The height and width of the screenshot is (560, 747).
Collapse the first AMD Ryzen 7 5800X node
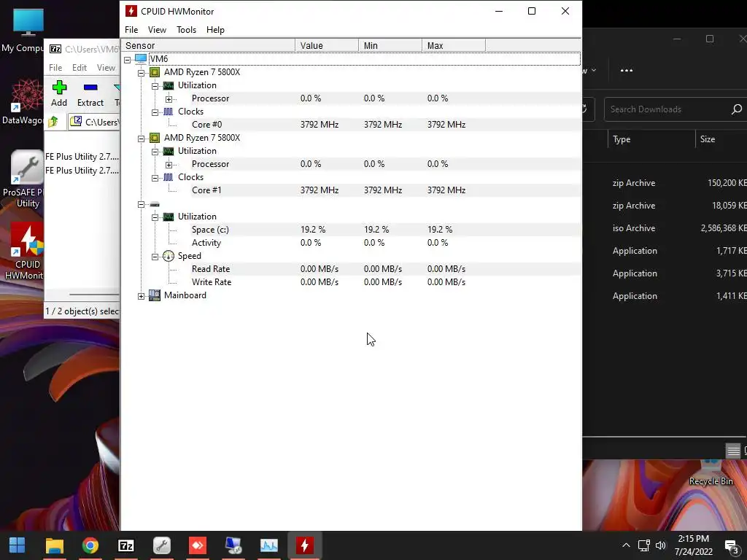tap(141, 73)
